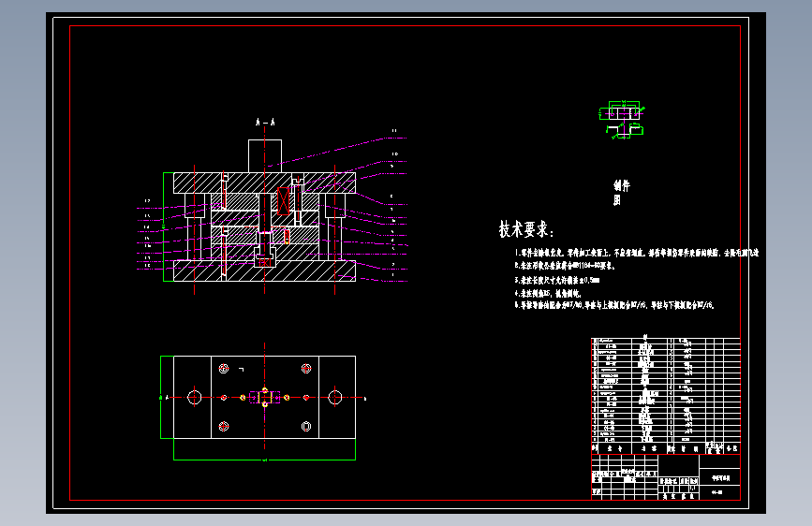Select the red crossed rectangle in section view
Image resolution: width=812 pixels, height=526 pixels.
coord(283,201)
